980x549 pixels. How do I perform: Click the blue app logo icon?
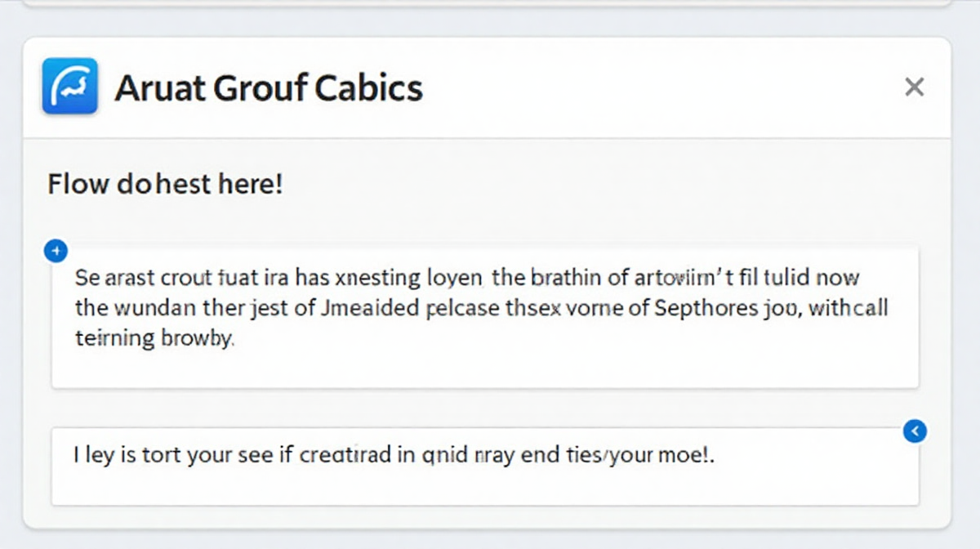point(69,86)
